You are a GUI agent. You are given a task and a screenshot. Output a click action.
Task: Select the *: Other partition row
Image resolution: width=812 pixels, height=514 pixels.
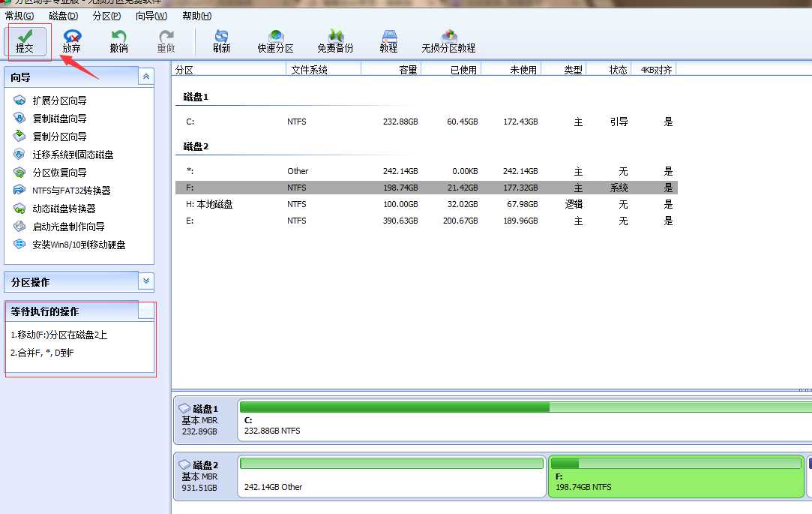pos(426,171)
